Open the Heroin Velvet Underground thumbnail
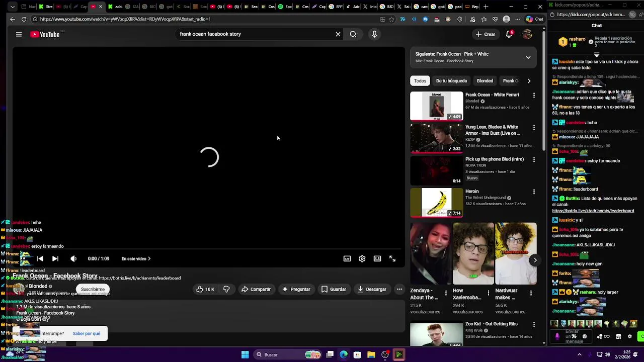The width and height of the screenshot is (644, 362). 436,203
